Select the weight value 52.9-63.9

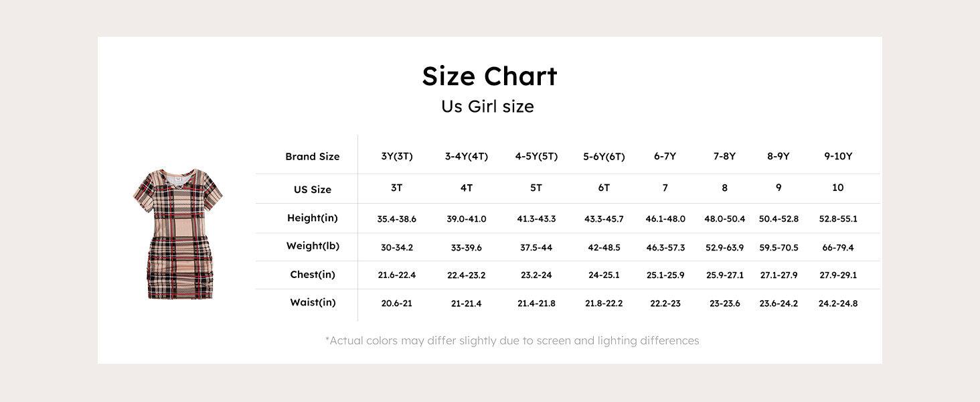724,248
